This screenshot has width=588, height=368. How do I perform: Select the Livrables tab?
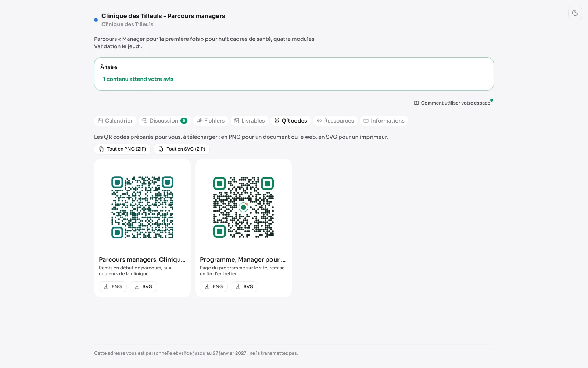tap(250, 121)
